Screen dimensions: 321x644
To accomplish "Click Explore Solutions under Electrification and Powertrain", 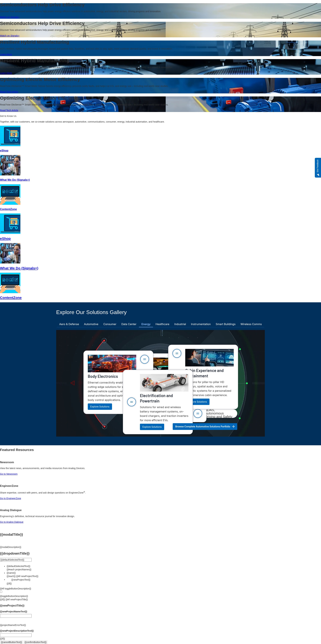I will click(152, 427).
